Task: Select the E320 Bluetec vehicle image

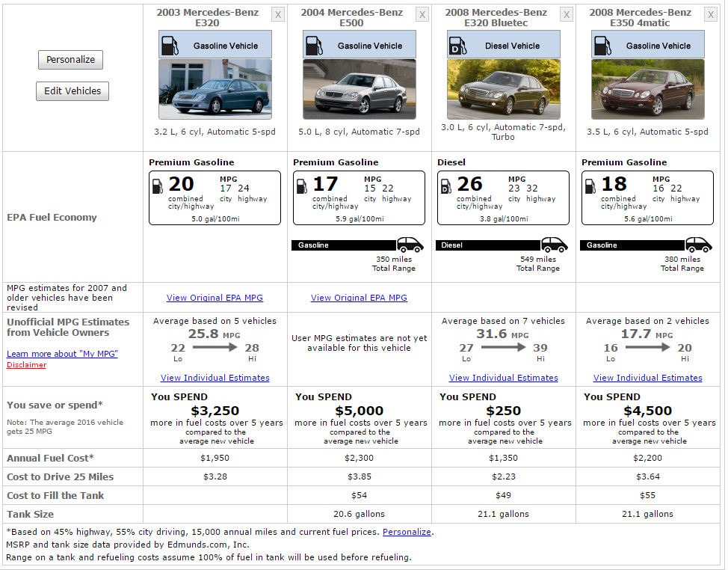Action: [504, 90]
